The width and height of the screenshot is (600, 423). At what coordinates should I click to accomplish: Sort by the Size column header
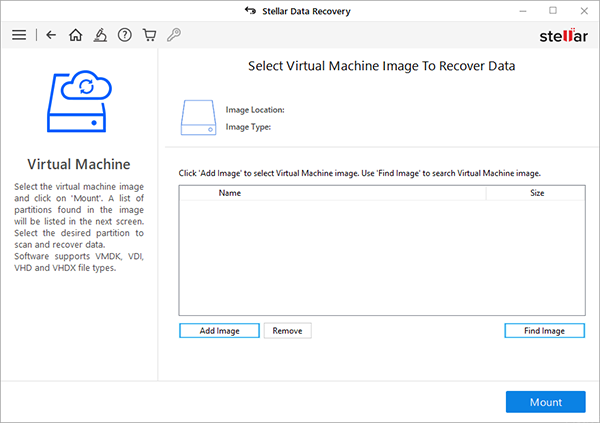(536, 193)
